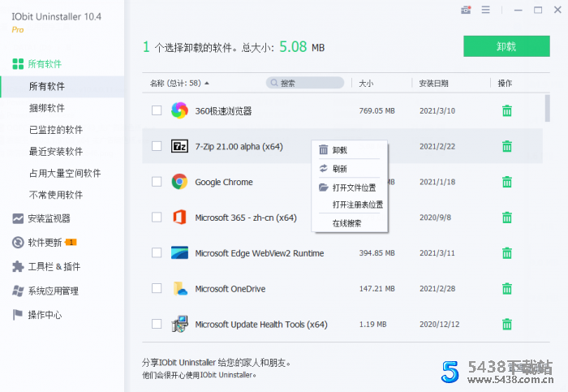
Task: Check the Microsoft Update Health Tools checkbox
Action: click(x=157, y=324)
